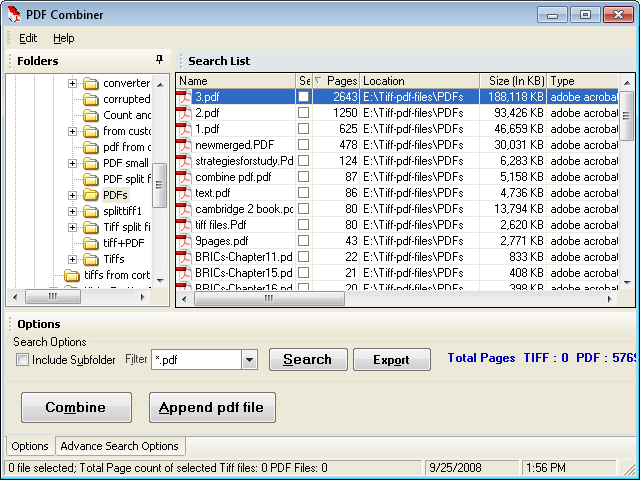This screenshot has height=480, width=640.
Task: Open the Edit menu
Action: coord(28,38)
